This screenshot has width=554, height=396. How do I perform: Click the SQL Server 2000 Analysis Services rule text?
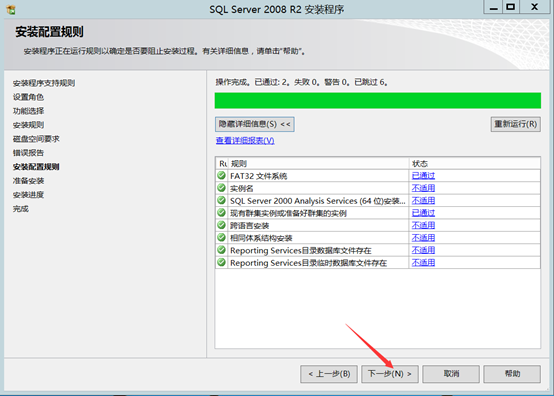click(318, 201)
